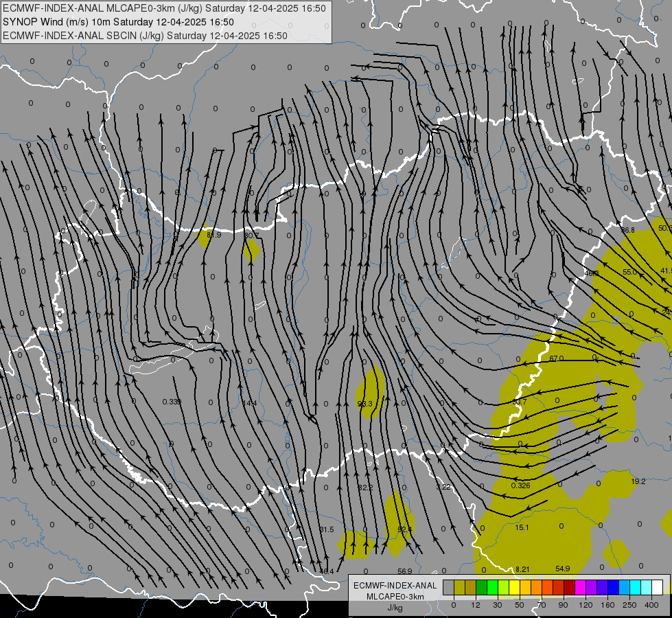Click the map value 55.0
The width and height of the screenshot is (672, 618).
(x=629, y=272)
